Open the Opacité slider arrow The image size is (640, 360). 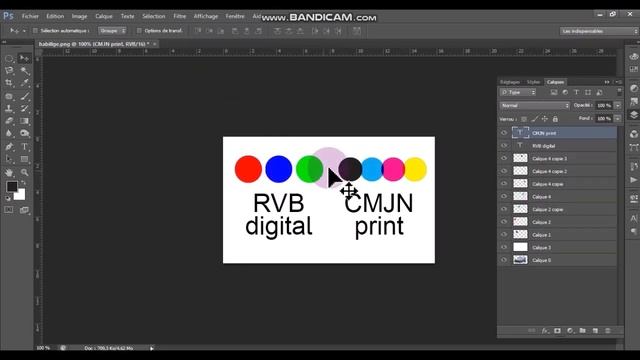618,106
